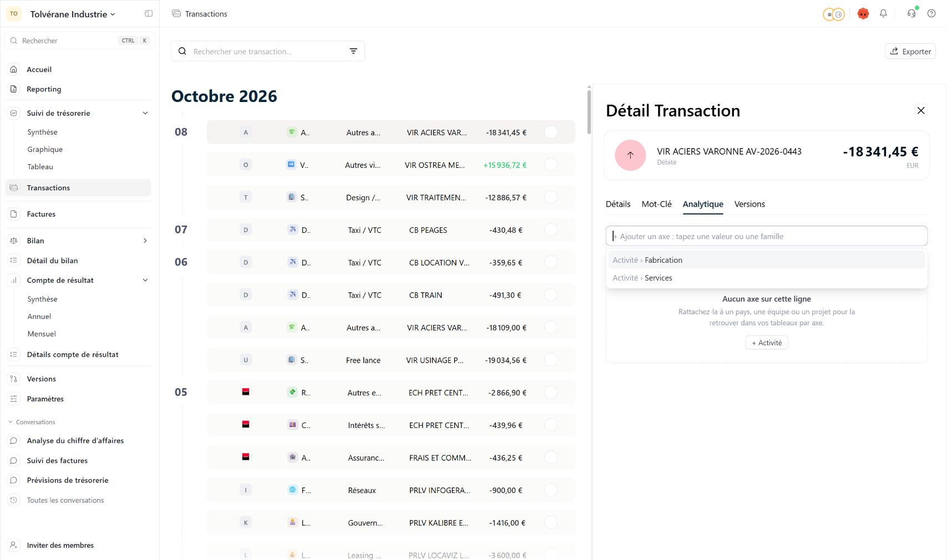Collapse Conversations section
947x560 pixels.
coord(32,422)
